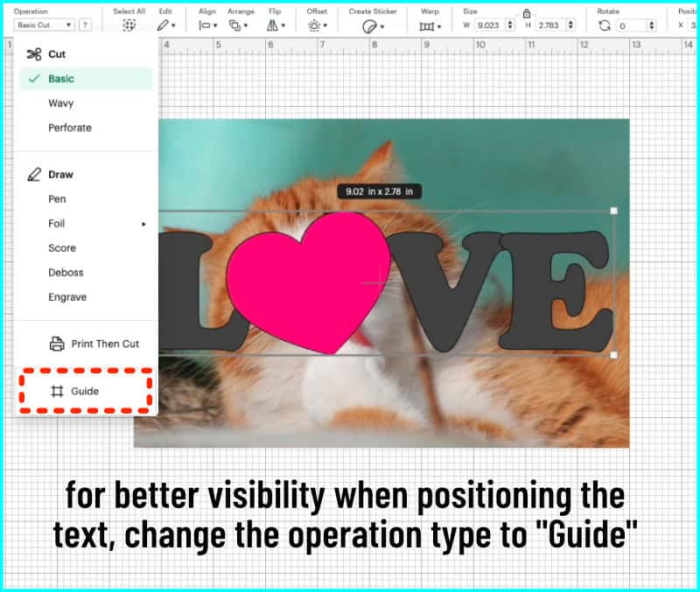Image resolution: width=700 pixels, height=592 pixels.
Task: Expand the Warp dropdown arrow
Action: (x=439, y=27)
